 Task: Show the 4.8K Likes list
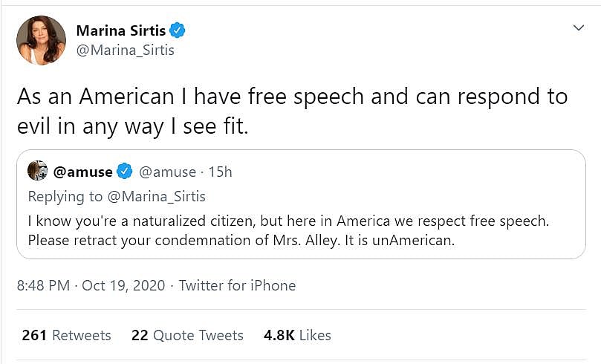coord(297,336)
